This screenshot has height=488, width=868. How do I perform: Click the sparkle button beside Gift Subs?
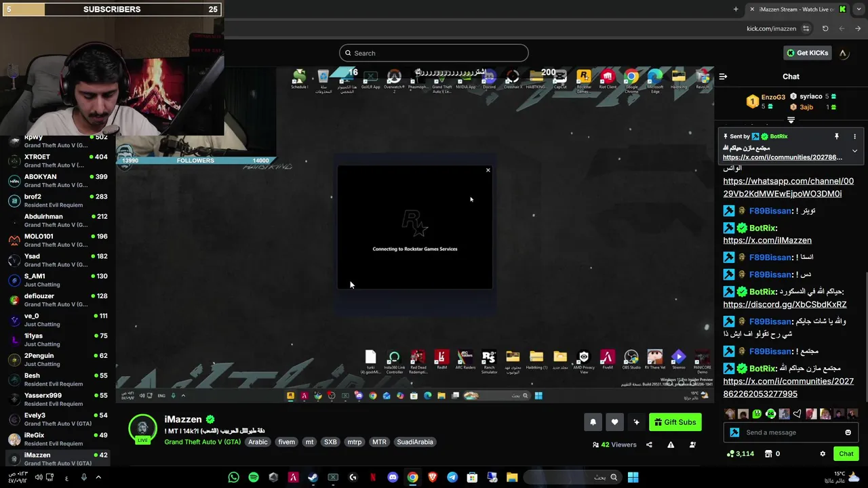(636, 422)
